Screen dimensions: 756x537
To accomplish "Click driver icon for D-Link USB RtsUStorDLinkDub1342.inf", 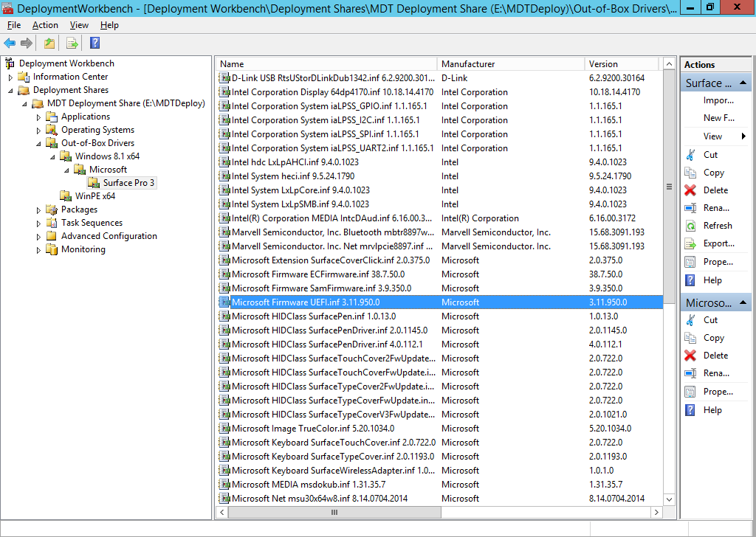I will [224, 78].
